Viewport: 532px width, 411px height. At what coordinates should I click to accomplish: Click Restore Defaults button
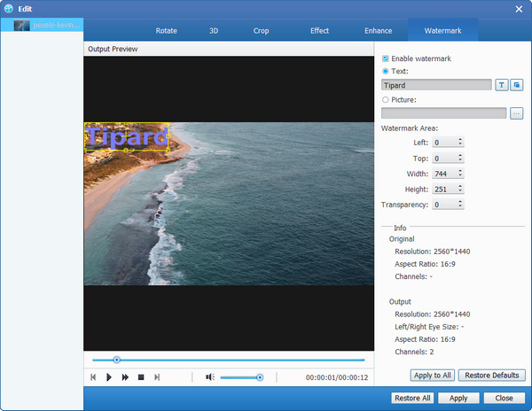pyautogui.click(x=491, y=376)
